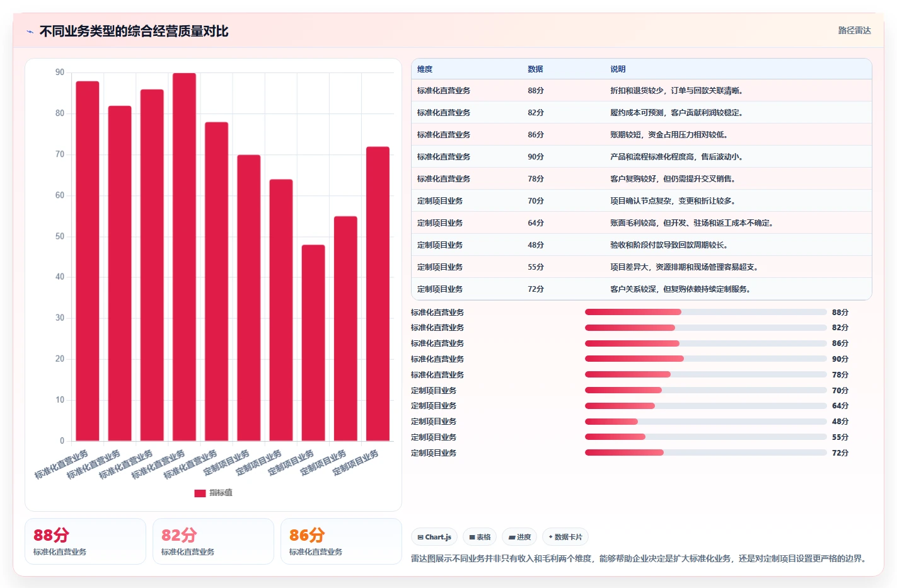Select the chart bar with value 72
This screenshot has height=588, width=897.
(x=378, y=294)
